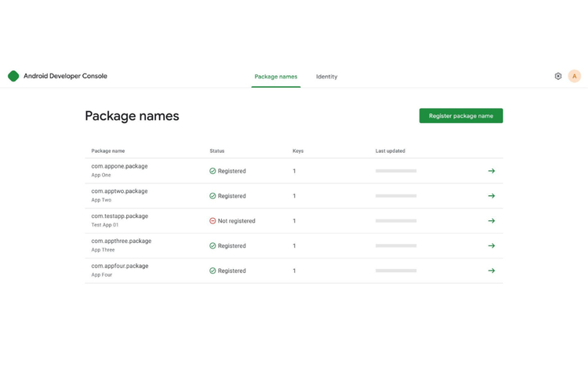Viewport: 588px width, 392px height.
Task: Click the Last updated column header
Action: [x=390, y=151]
